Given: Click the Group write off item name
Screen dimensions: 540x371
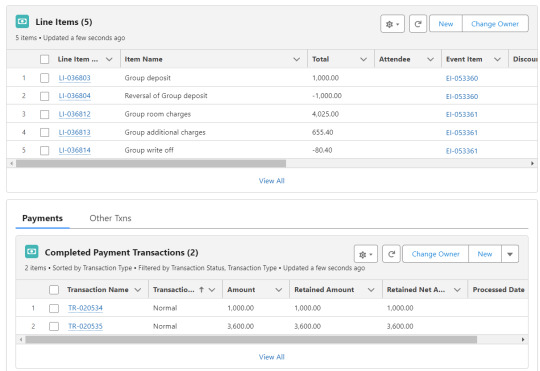Looking at the screenshot, I should click(149, 150).
